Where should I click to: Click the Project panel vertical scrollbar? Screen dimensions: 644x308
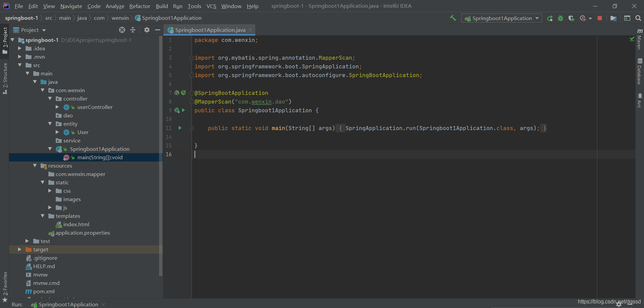tap(161, 156)
